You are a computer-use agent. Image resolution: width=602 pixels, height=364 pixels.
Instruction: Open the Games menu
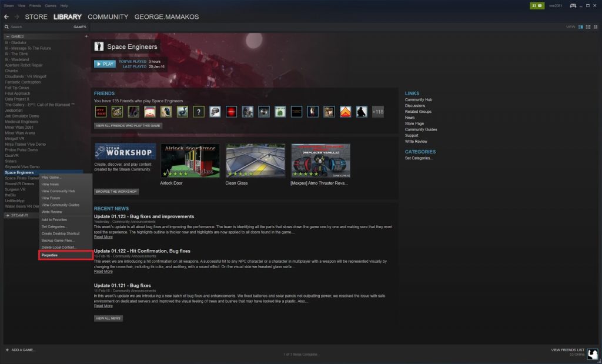click(x=51, y=6)
